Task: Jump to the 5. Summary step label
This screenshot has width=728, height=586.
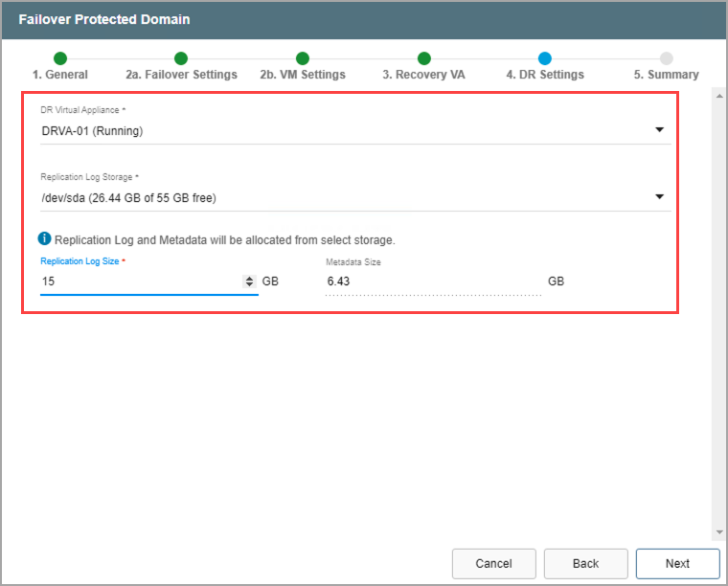Action: coord(666,75)
